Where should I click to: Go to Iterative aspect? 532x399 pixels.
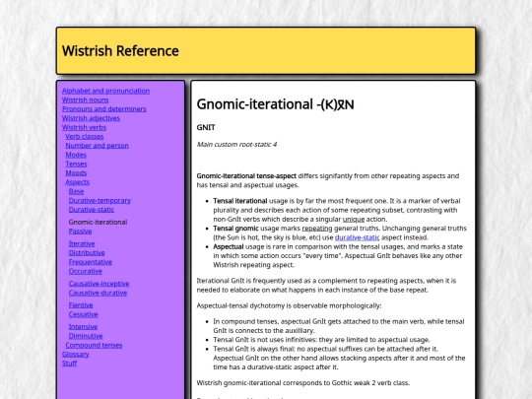tap(82, 244)
